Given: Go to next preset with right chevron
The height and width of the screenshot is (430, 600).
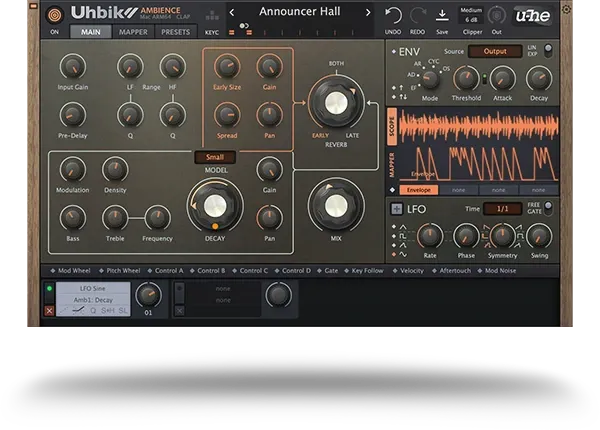Looking at the screenshot, I should [x=368, y=13].
